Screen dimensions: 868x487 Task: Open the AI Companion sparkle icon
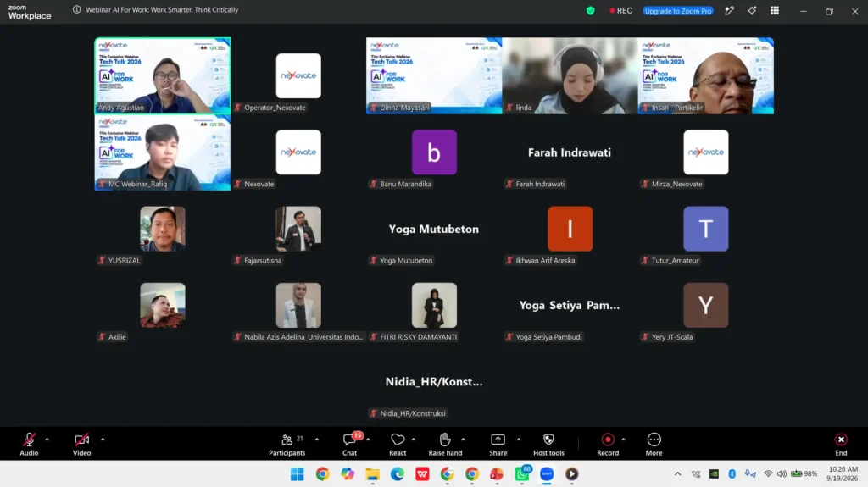(752, 10)
